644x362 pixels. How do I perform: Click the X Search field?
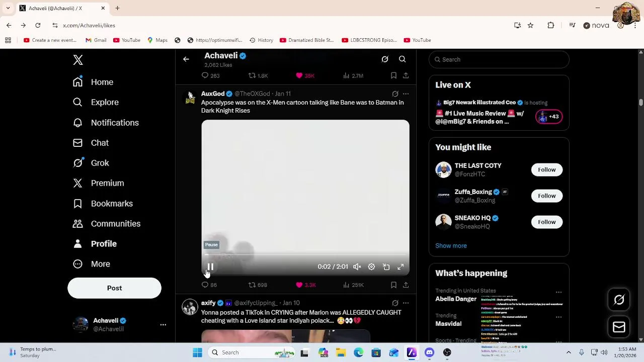point(499,59)
